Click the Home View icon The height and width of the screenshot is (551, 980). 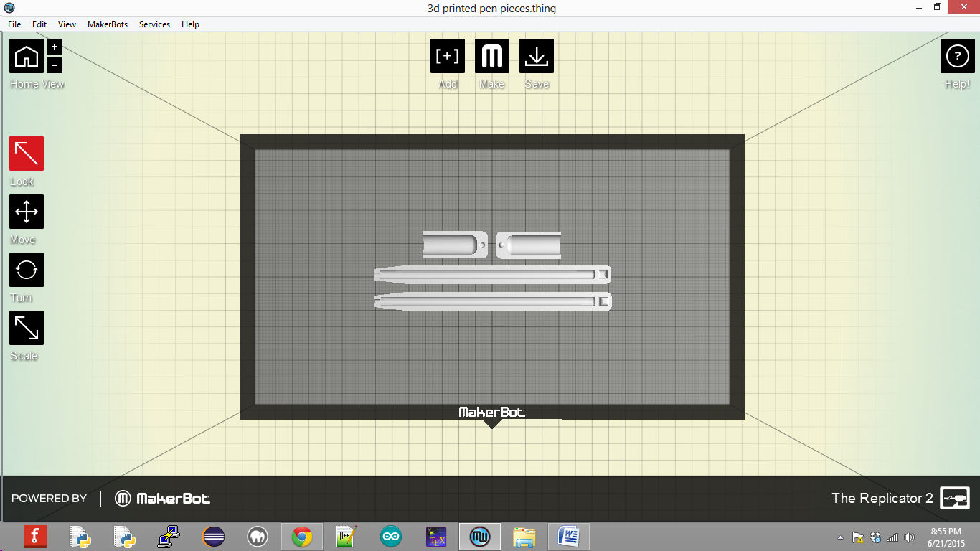point(27,56)
